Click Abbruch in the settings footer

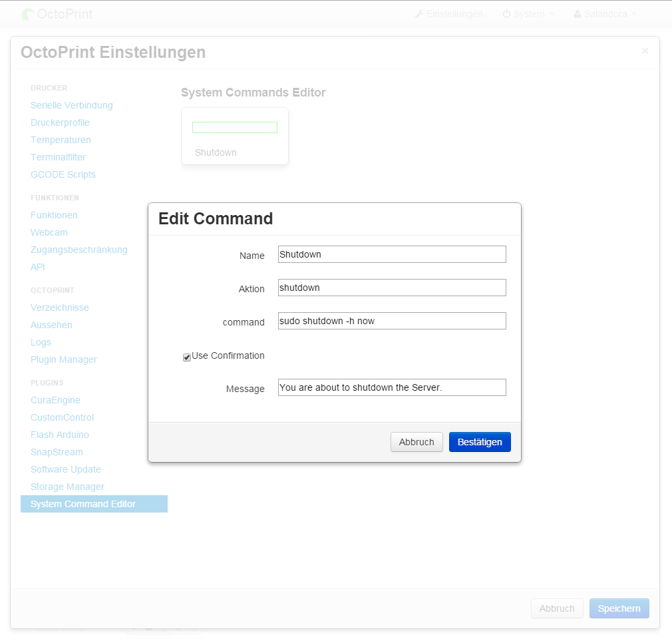[x=557, y=608]
